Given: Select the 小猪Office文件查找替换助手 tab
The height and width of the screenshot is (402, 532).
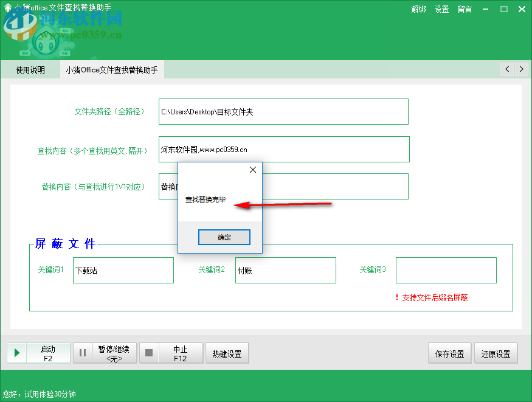Looking at the screenshot, I should (112, 69).
